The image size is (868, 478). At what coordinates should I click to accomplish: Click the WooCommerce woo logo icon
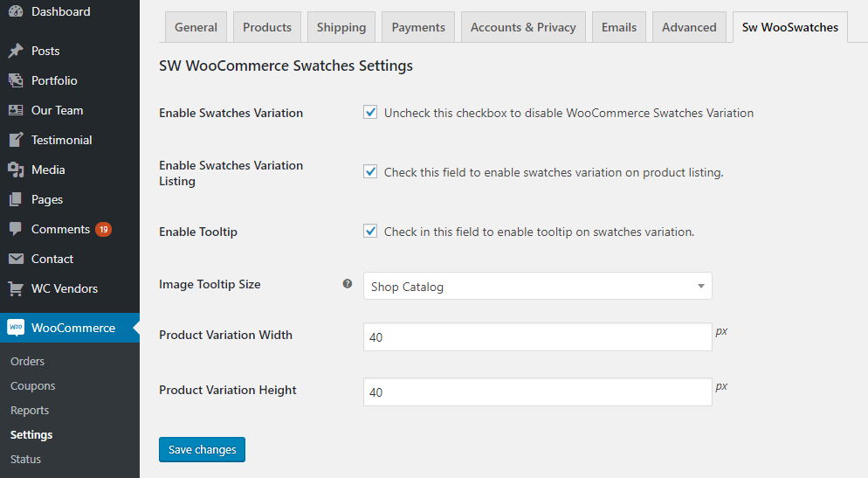point(16,328)
